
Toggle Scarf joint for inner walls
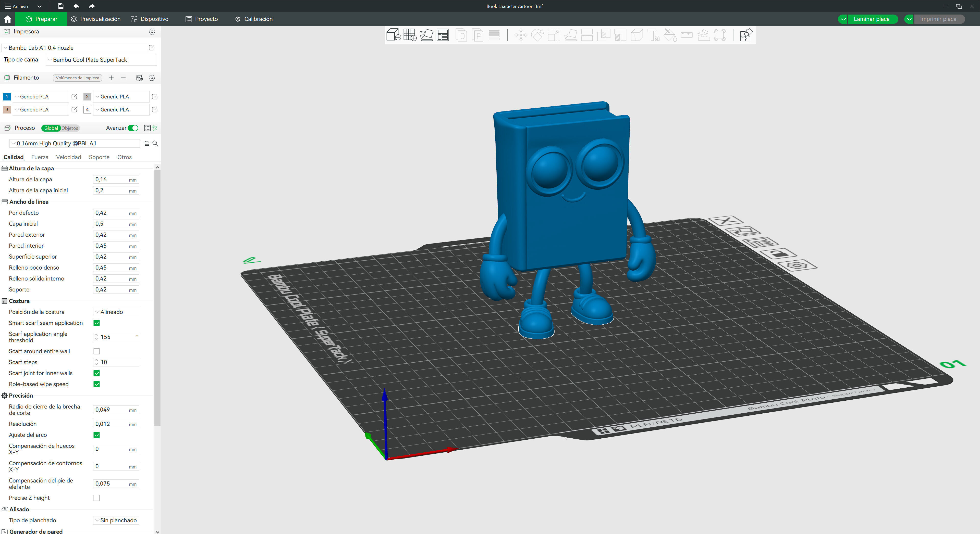(x=97, y=373)
